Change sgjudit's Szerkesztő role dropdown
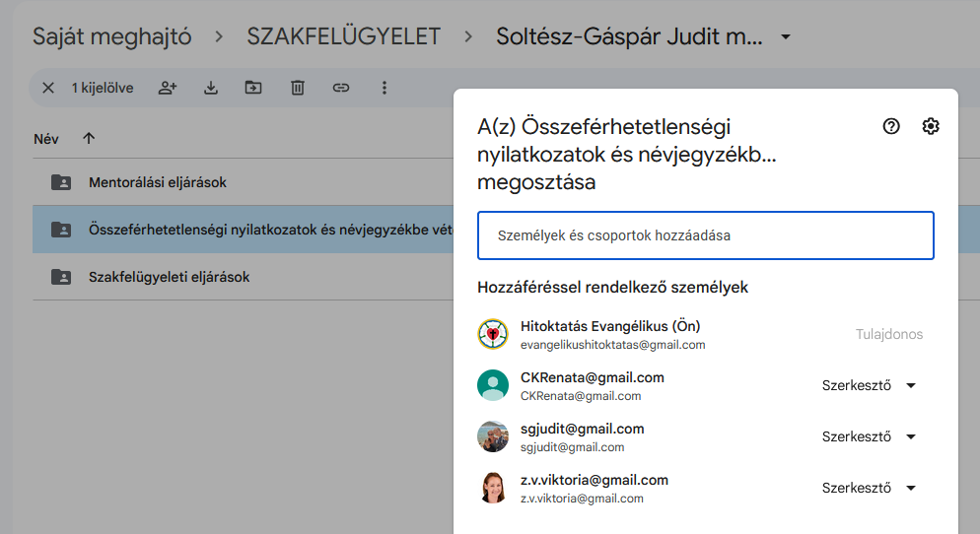The image size is (980, 534). [x=869, y=436]
